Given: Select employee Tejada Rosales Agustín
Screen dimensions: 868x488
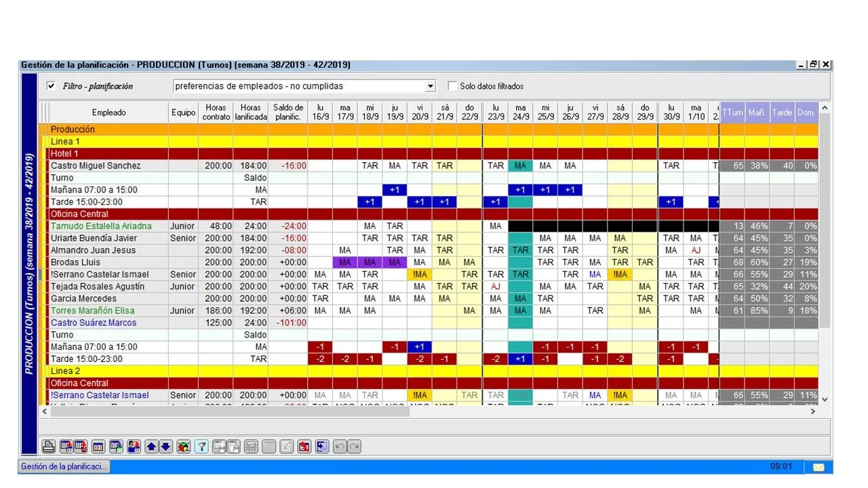Looking at the screenshot, I should point(98,287).
